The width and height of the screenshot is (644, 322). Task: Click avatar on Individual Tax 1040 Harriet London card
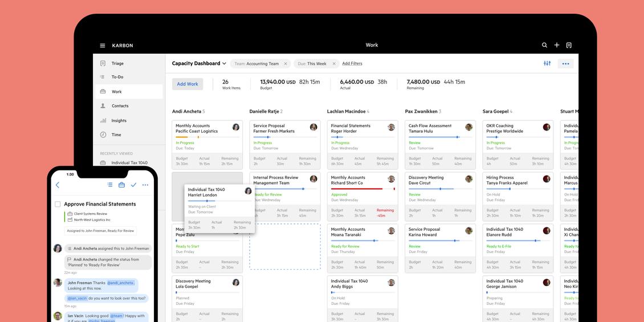click(248, 190)
